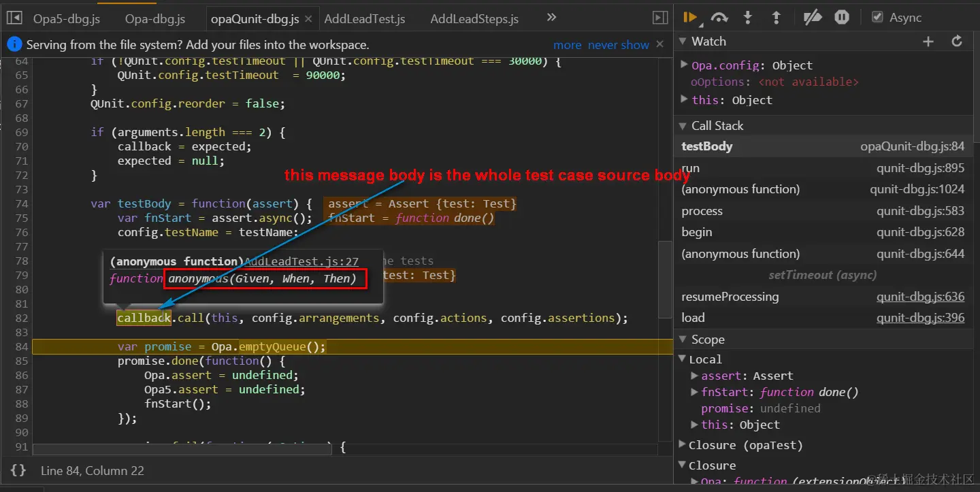Toggle the file navigator sidebar icon

(15, 18)
